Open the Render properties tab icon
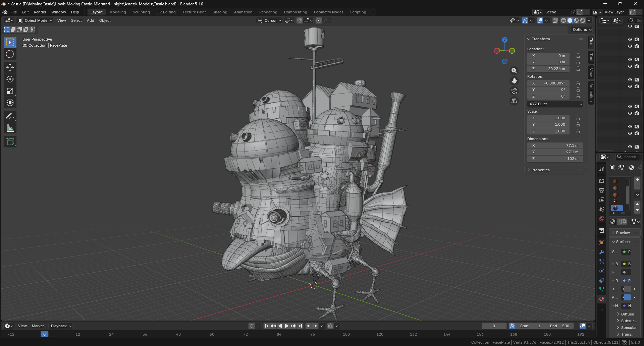 602,181
